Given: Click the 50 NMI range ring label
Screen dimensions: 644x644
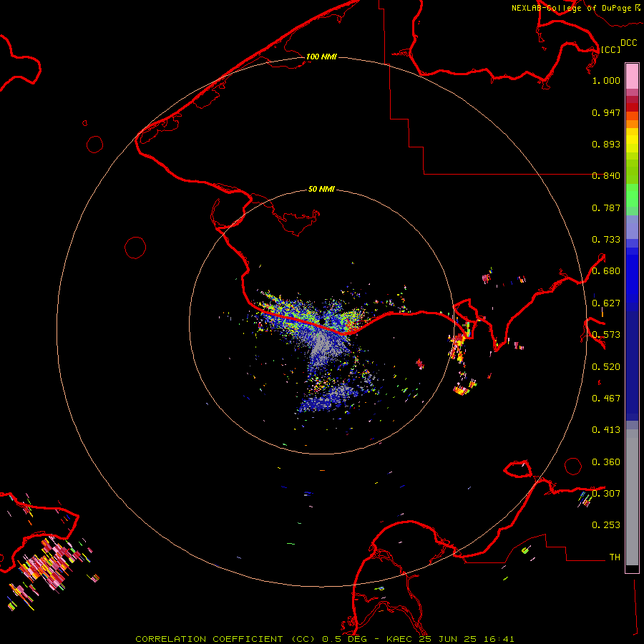Looking at the screenshot, I should click(321, 189).
